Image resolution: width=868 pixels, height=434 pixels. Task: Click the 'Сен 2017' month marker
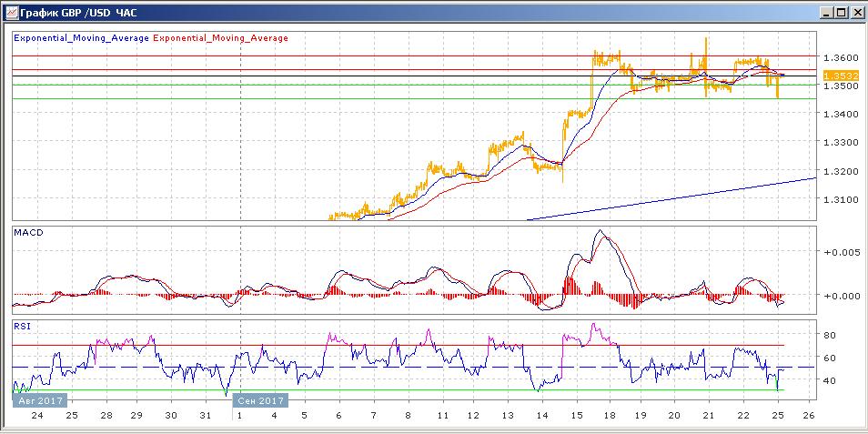(x=261, y=399)
